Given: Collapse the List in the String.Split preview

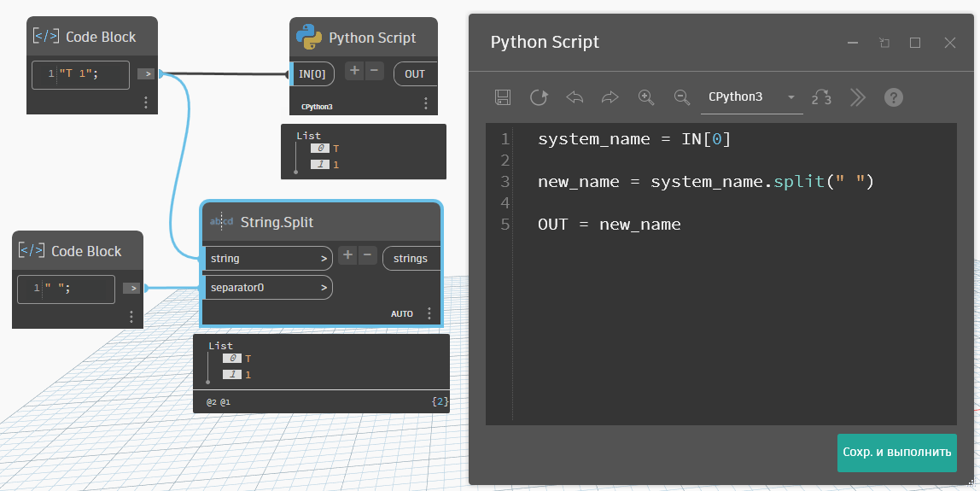Looking at the screenshot, I should [x=220, y=345].
